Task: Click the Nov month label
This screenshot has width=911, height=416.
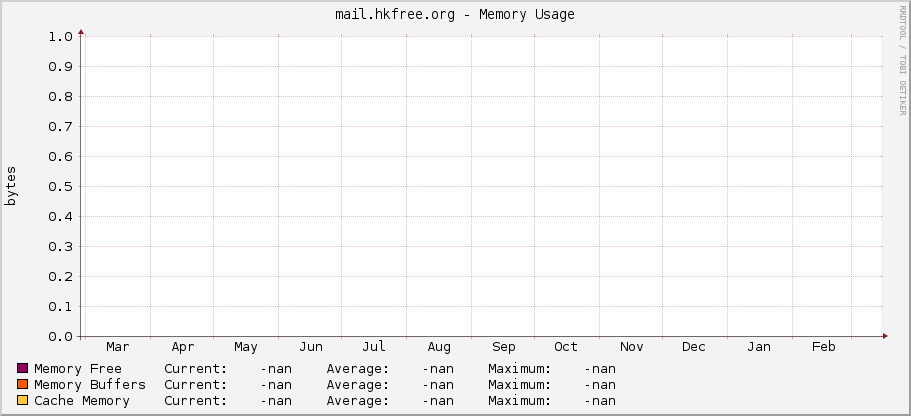Action: point(632,347)
